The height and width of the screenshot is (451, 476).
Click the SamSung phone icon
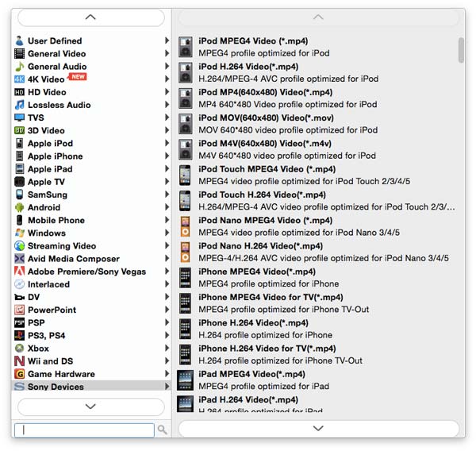[x=19, y=195]
